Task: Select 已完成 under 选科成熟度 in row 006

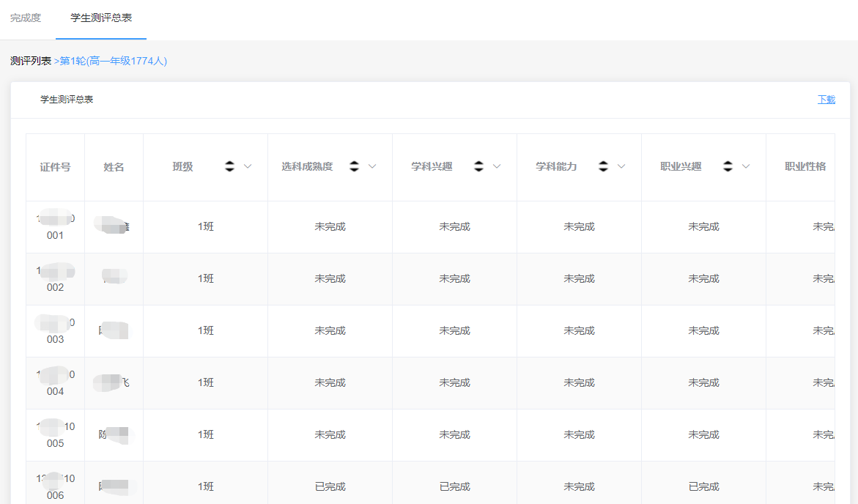Action: (x=330, y=486)
